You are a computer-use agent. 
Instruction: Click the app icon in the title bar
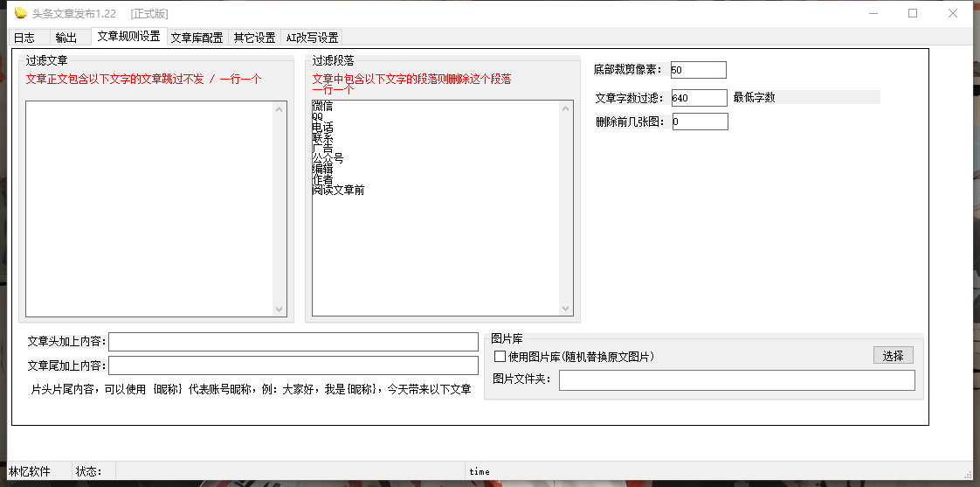click(x=20, y=13)
